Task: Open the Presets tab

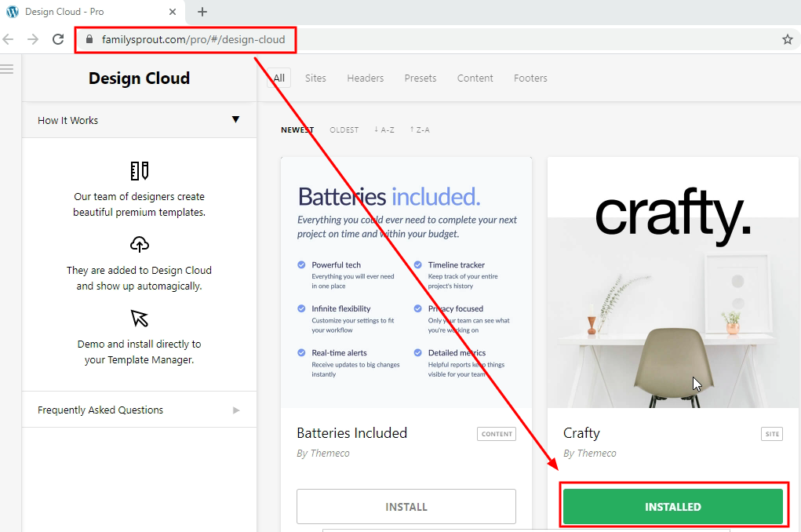Action: tap(421, 78)
